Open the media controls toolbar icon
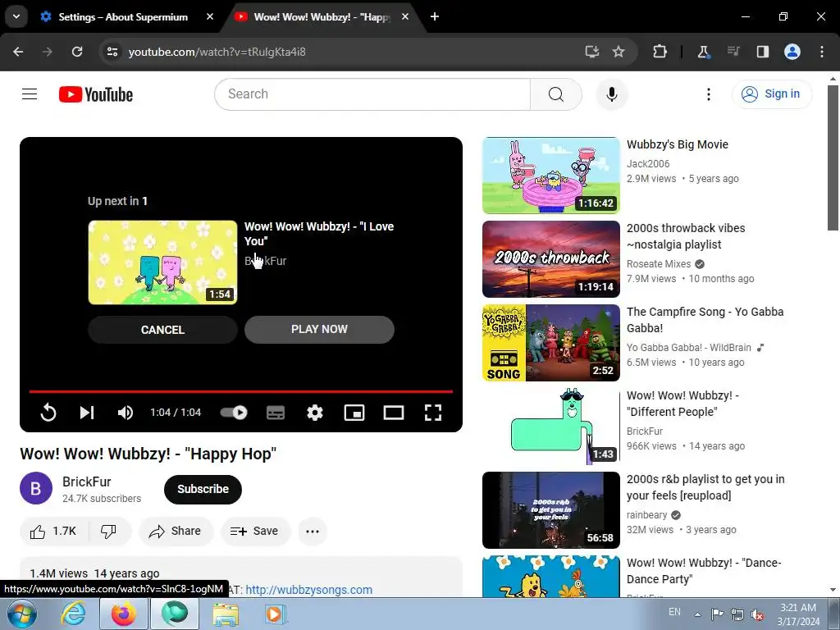The height and width of the screenshot is (630, 840). [x=733, y=52]
